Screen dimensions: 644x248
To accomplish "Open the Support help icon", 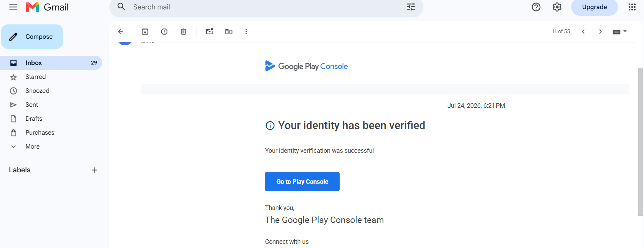I will 536,7.
